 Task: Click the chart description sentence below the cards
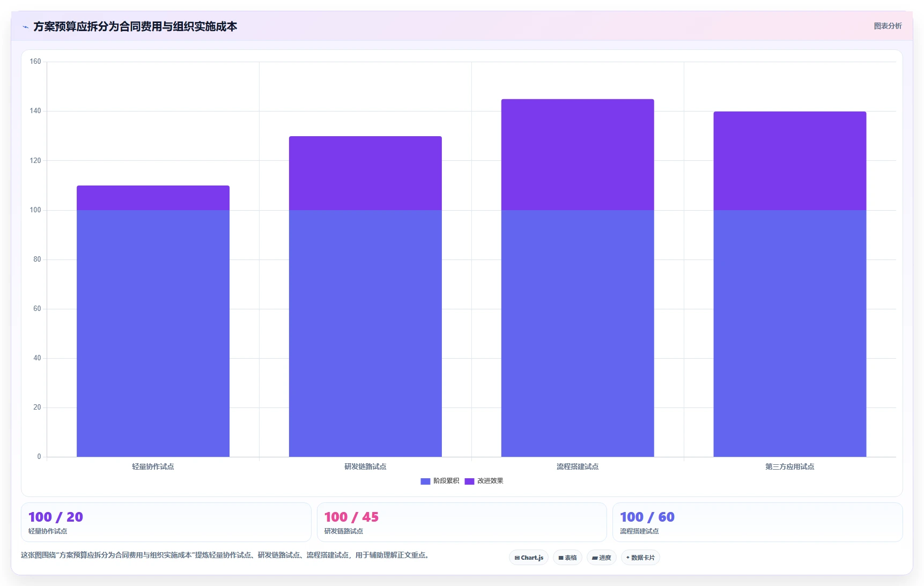(226, 555)
